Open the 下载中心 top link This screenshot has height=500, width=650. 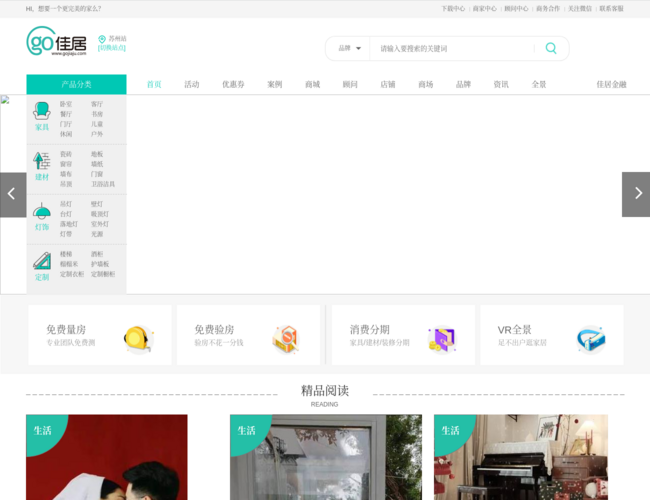point(453,8)
